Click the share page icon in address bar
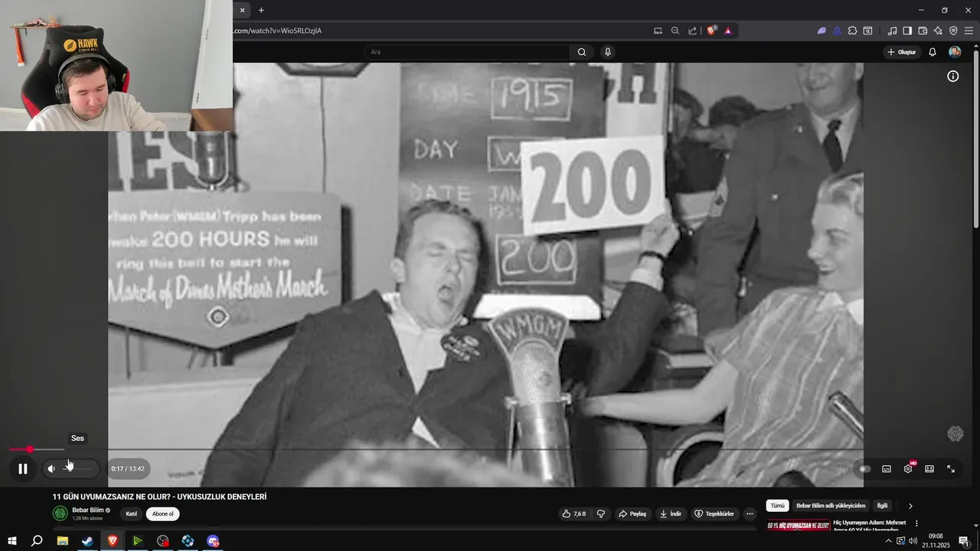 point(693,31)
